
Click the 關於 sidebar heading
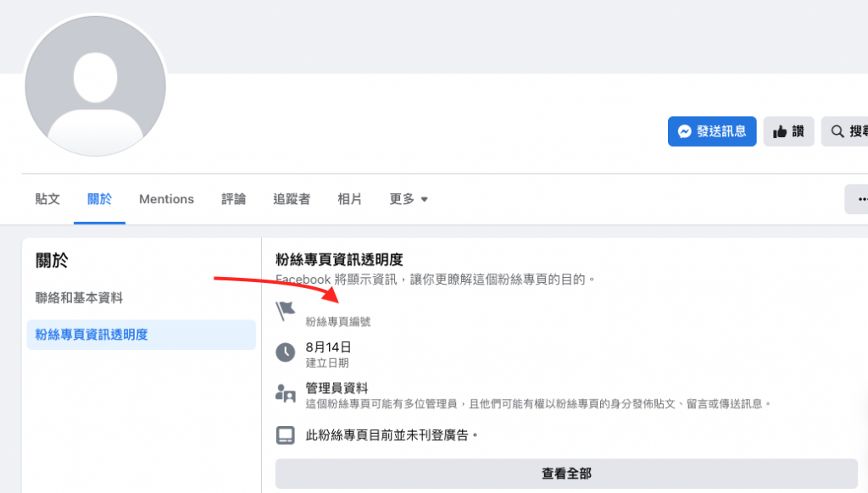point(52,260)
